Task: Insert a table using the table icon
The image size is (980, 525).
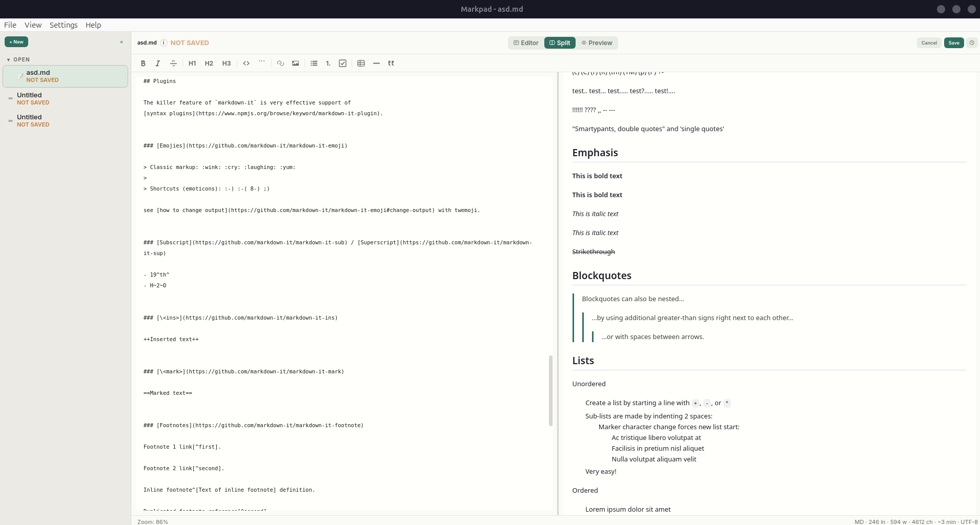Action: (x=361, y=64)
